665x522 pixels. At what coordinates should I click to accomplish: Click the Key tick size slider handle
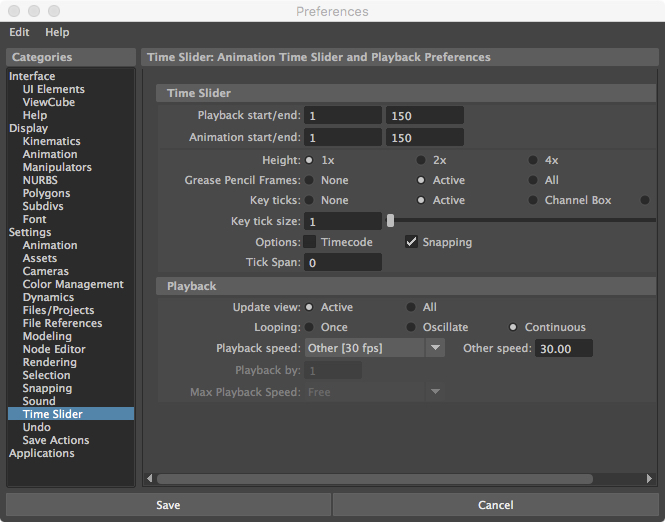390,220
